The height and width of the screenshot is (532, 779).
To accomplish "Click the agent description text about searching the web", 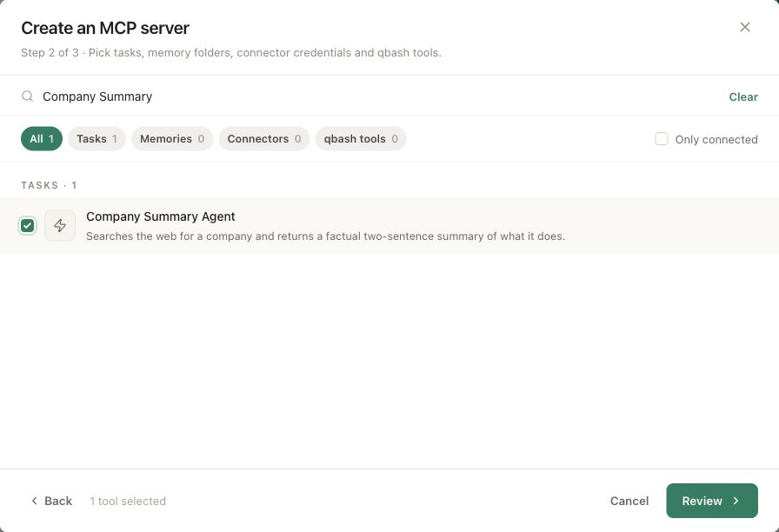I will coord(325,236).
